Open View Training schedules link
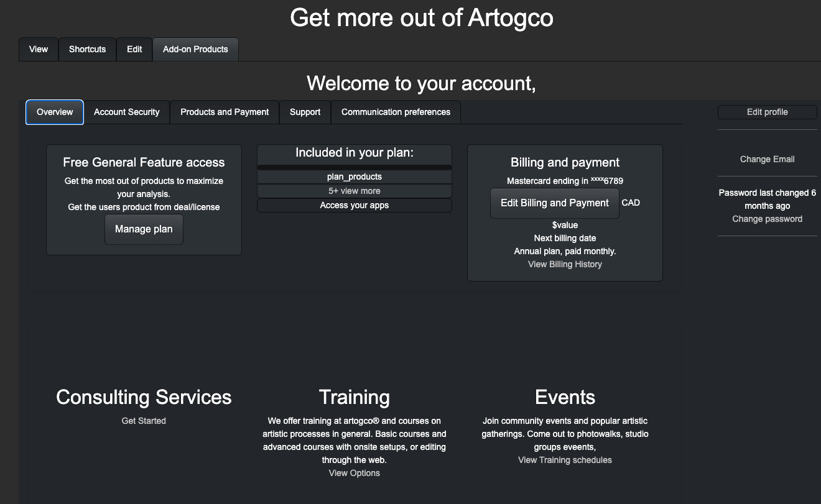Image resolution: width=821 pixels, height=504 pixels. coord(565,460)
